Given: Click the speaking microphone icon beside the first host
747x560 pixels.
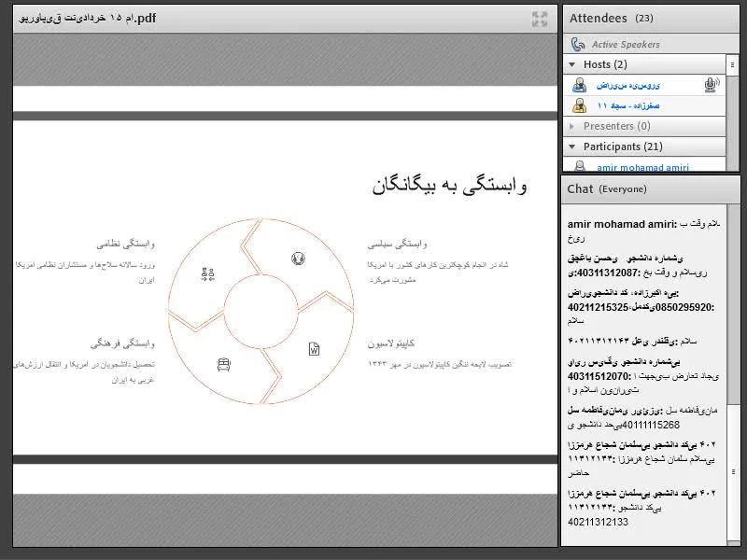Looking at the screenshot, I should [712, 85].
